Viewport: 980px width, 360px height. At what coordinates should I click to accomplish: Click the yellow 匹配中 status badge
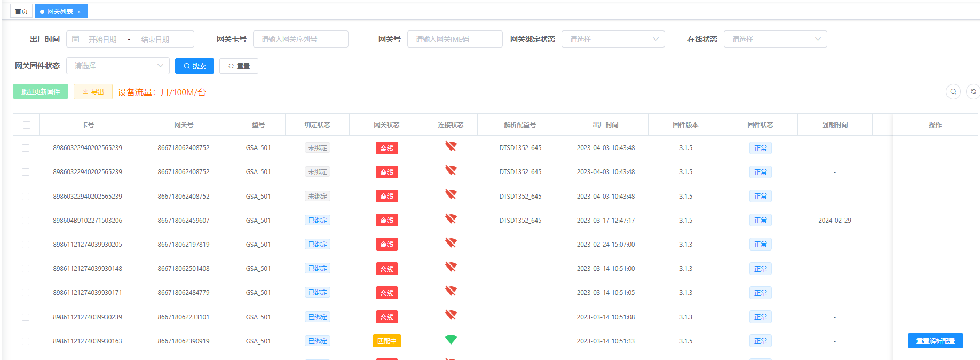point(386,341)
